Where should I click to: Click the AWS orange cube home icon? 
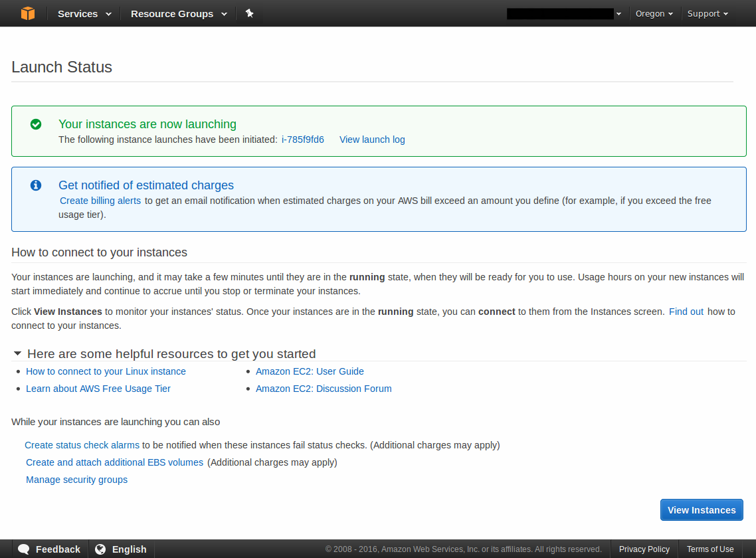[27, 13]
